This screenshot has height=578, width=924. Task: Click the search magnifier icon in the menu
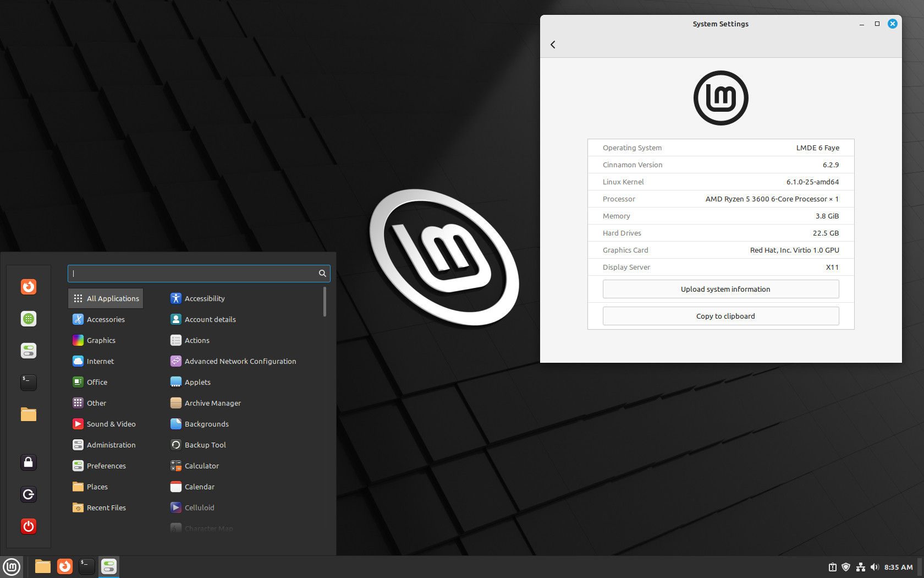pos(322,274)
